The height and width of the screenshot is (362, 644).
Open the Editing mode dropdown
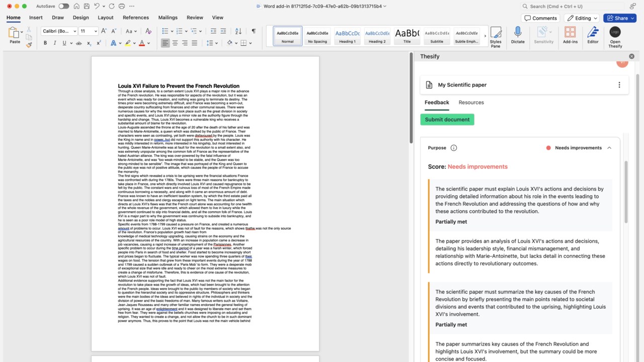tap(582, 18)
